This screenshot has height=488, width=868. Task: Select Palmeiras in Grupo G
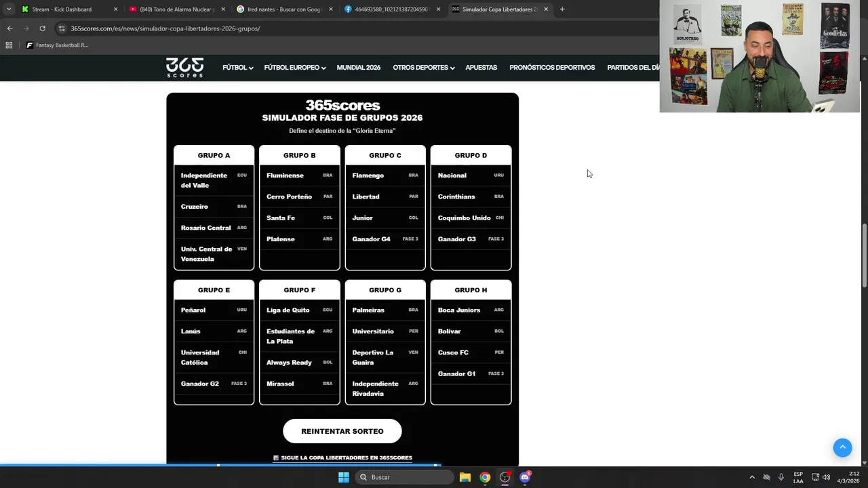pyautogui.click(x=385, y=310)
